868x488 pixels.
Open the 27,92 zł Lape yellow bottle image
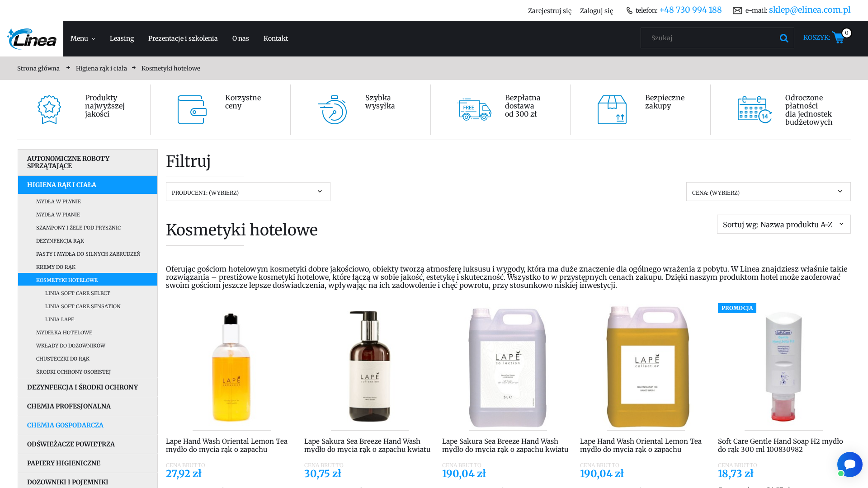(231, 366)
